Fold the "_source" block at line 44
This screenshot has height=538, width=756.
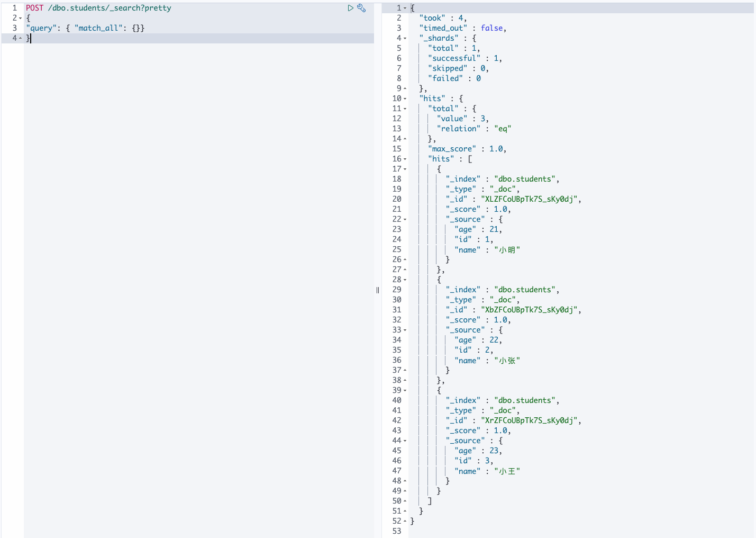[x=405, y=441]
